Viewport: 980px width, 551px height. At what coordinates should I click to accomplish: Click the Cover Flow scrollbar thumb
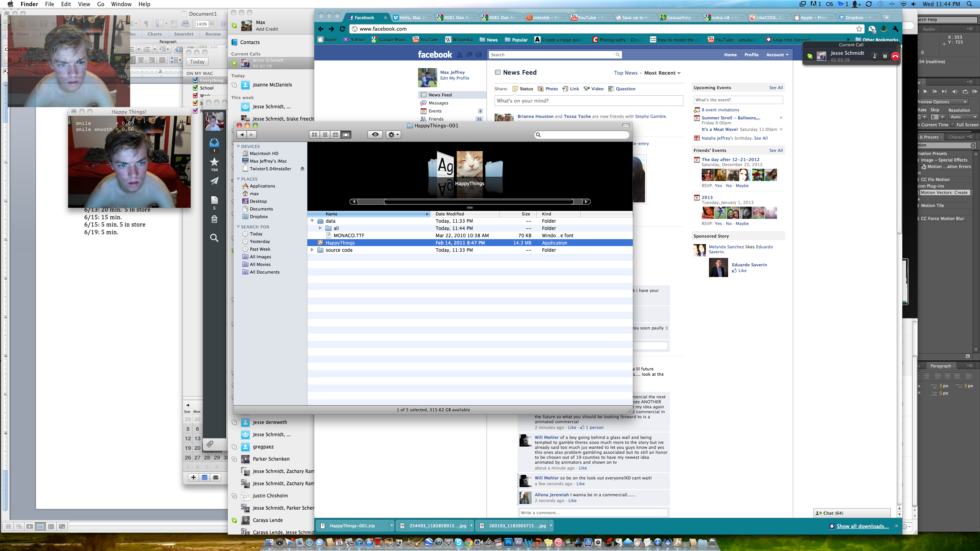[x=479, y=202]
